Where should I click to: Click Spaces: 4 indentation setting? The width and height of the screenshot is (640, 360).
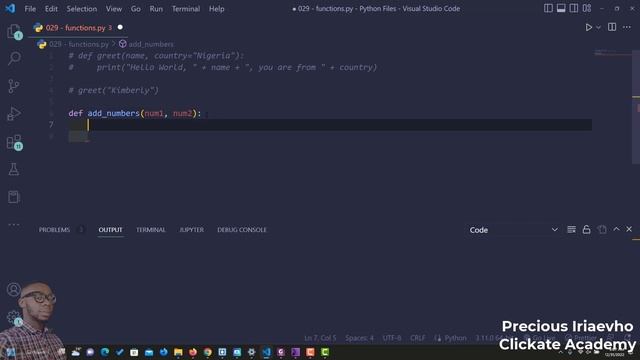359,338
